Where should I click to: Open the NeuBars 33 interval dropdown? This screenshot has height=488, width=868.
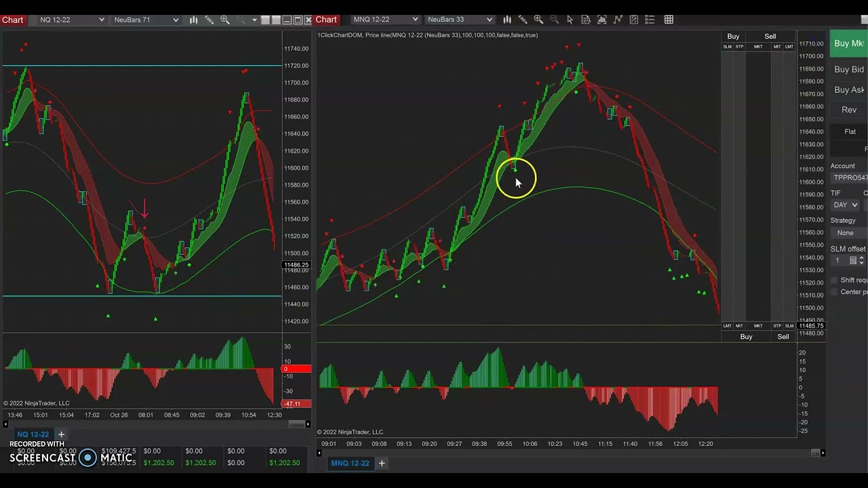coord(460,20)
